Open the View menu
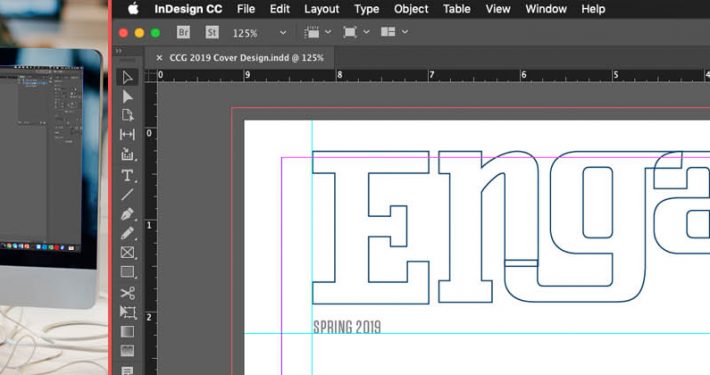This screenshot has height=375, width=710. [x=498, y=9]
